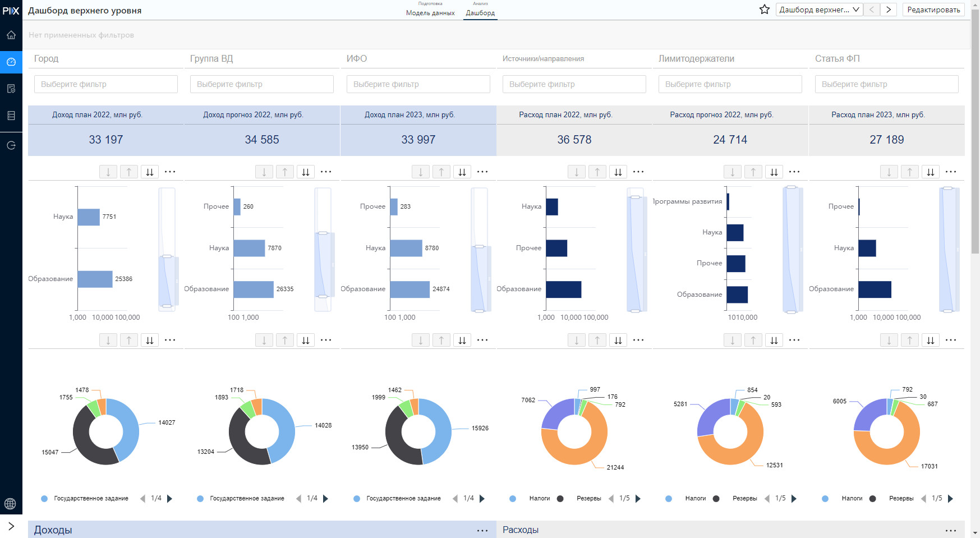Click the logout icon in the left sidebar
The height and width of the screenshot is (538, 980).
11,145
